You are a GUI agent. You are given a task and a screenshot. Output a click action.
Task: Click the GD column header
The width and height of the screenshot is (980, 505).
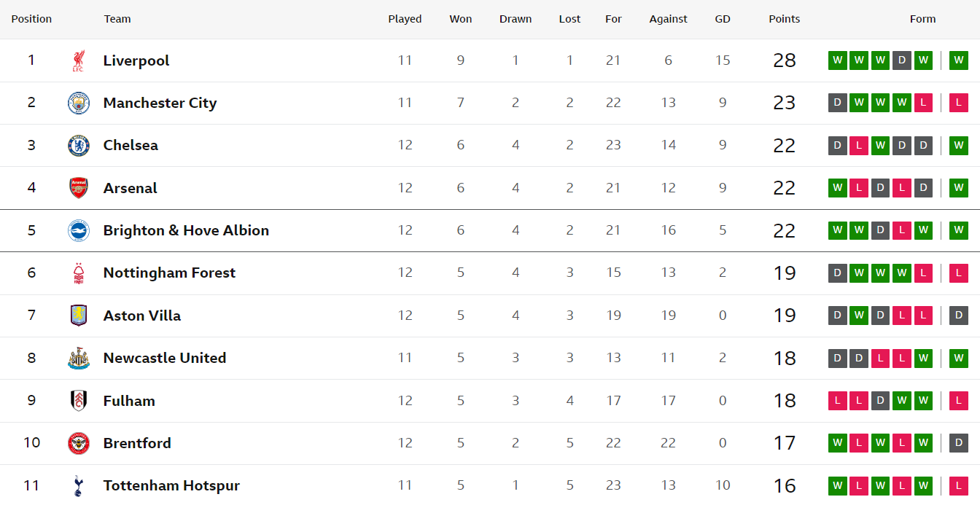click(723, 19)
